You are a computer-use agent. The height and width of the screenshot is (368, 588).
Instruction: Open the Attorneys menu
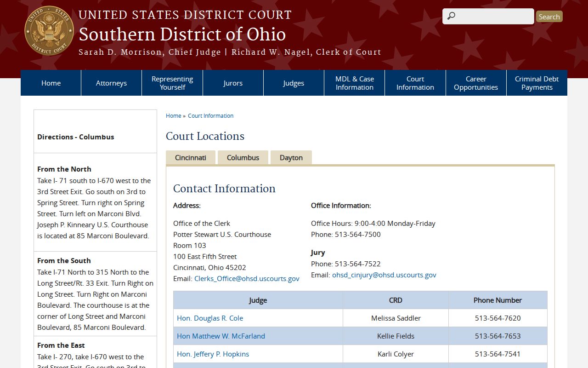(112, 83)
